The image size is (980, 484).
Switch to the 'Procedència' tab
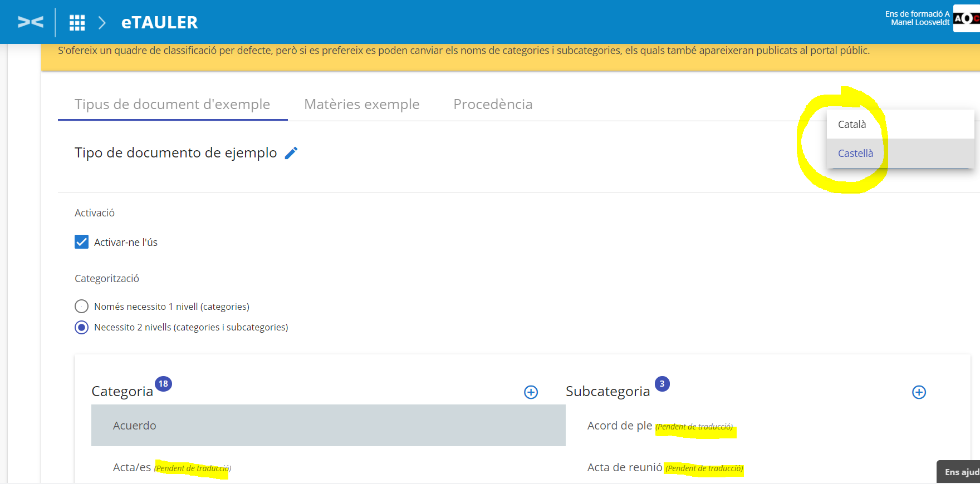(x=493, y=105)
